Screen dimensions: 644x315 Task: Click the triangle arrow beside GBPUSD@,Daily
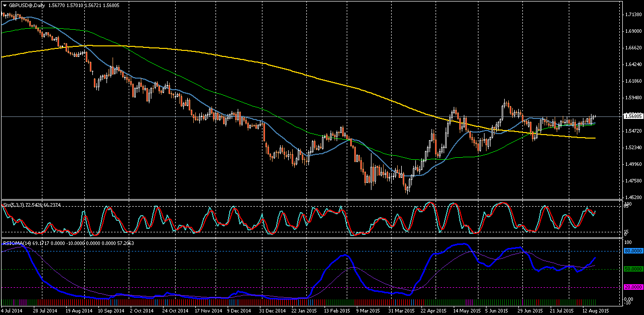pos(5,5)
